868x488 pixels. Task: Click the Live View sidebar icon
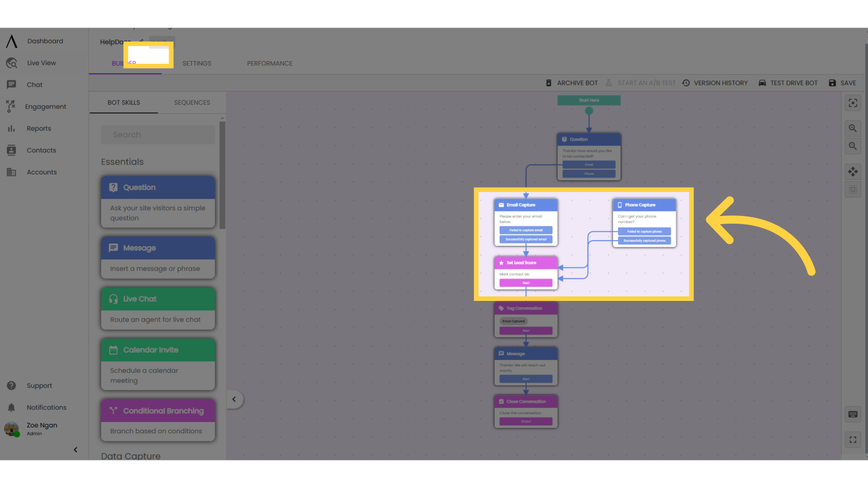(11, 62)
